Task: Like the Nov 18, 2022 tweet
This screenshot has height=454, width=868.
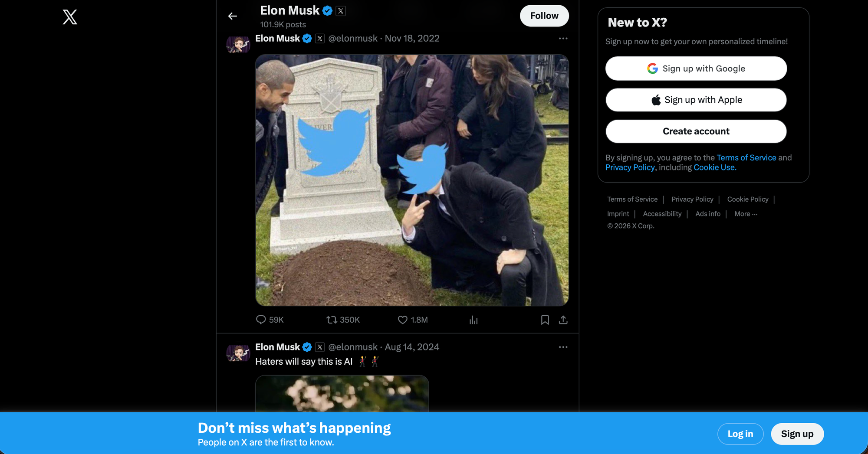Action: (x=402, y=320)
